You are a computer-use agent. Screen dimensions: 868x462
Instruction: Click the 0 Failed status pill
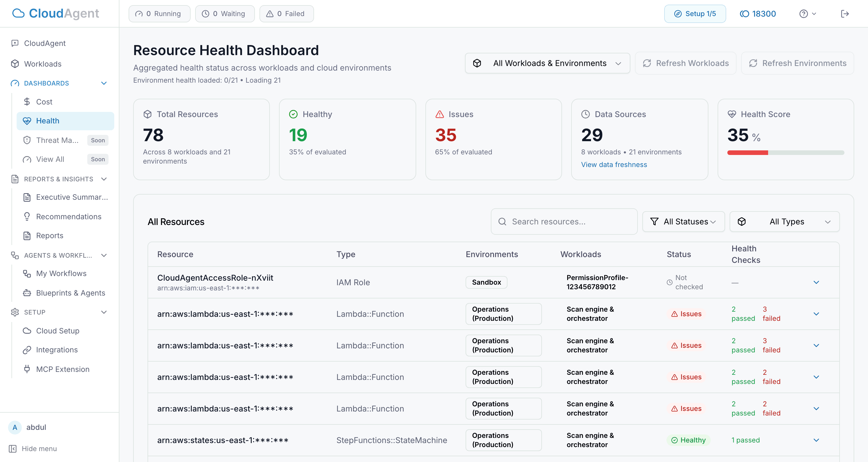286,13
